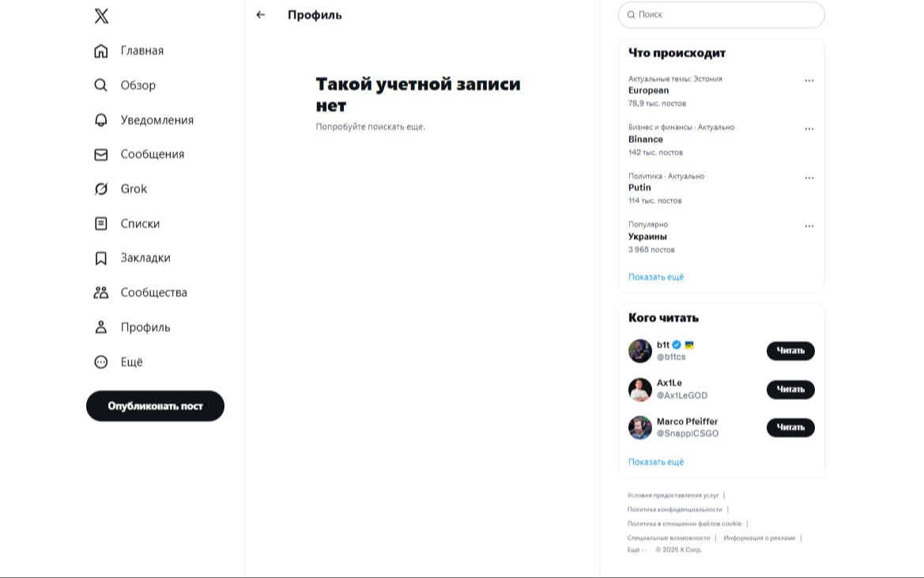Open more options for European trend
This screenshot has width=924, height=578.
(x=809, y=81)
